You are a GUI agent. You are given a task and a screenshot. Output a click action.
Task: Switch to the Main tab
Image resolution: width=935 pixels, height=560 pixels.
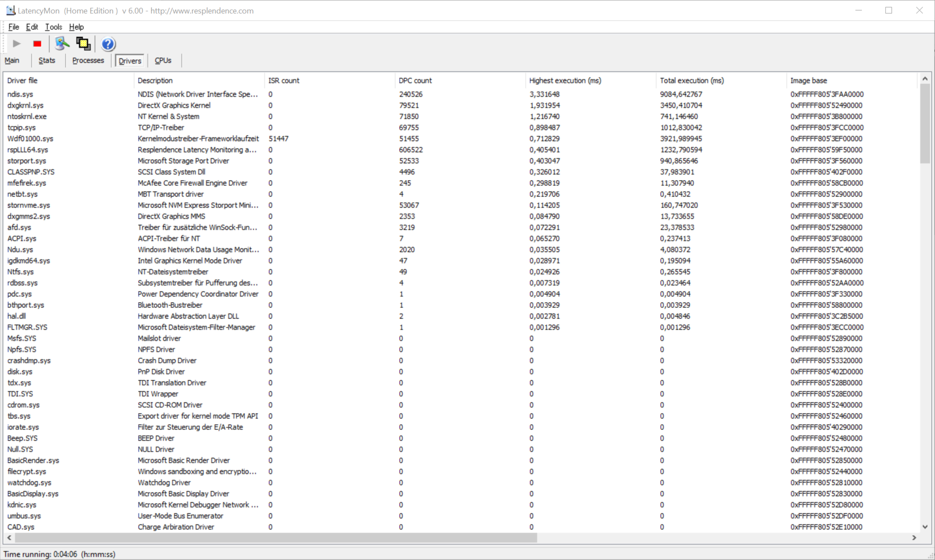point(12,60)
